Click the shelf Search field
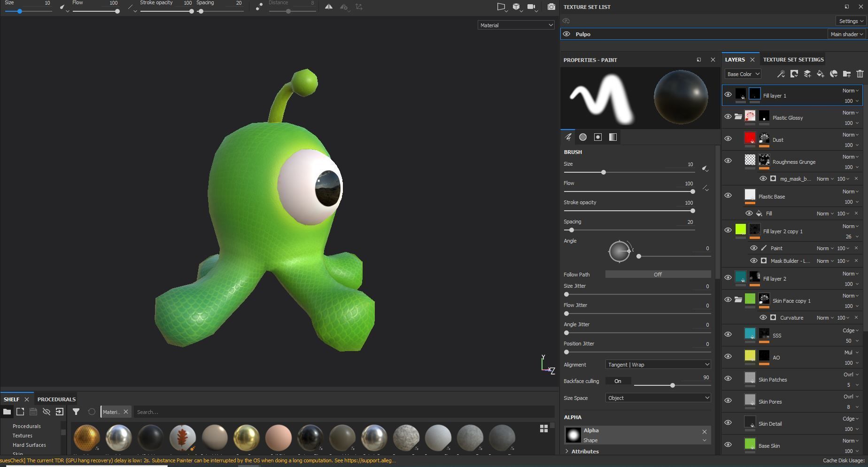Screen dimensions: 868x467 pyautogui.click(x=344, y=412)
